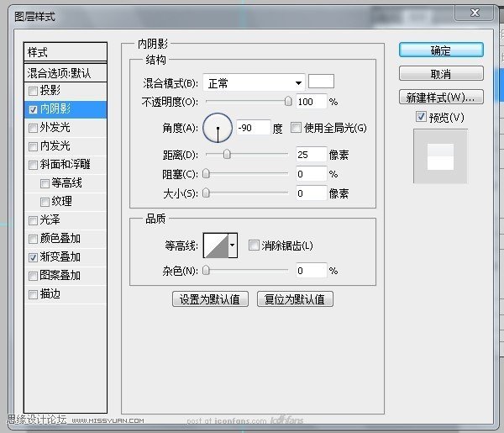Click the 取消 button

click(441, 74)
